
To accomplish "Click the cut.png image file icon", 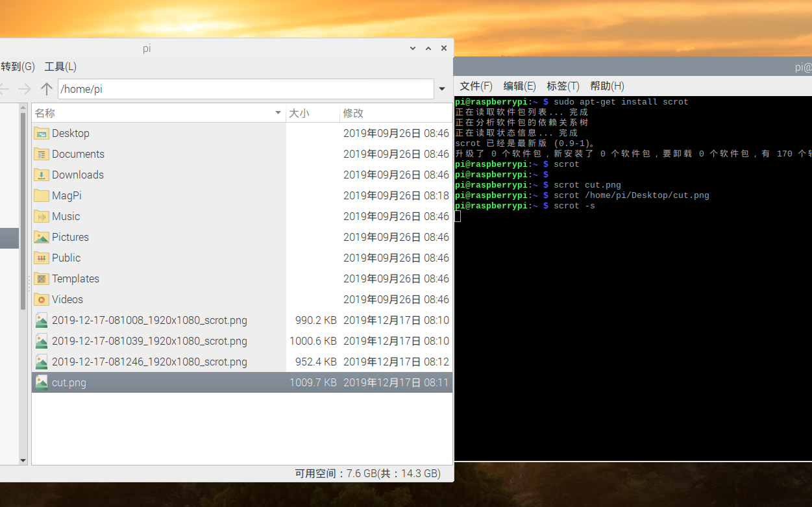I will (42, 382).
